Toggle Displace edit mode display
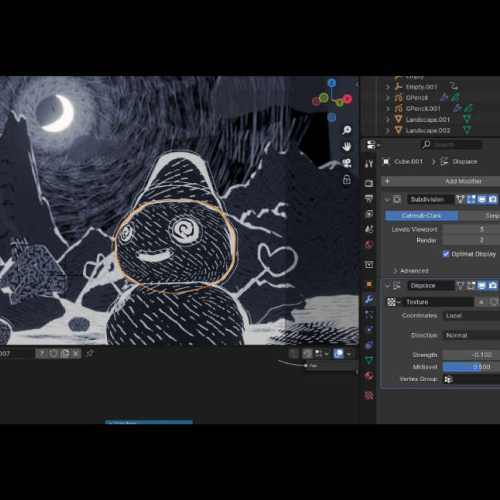This screenshot has width=500, height=500. pyautogui.click(x=471, y=286)
